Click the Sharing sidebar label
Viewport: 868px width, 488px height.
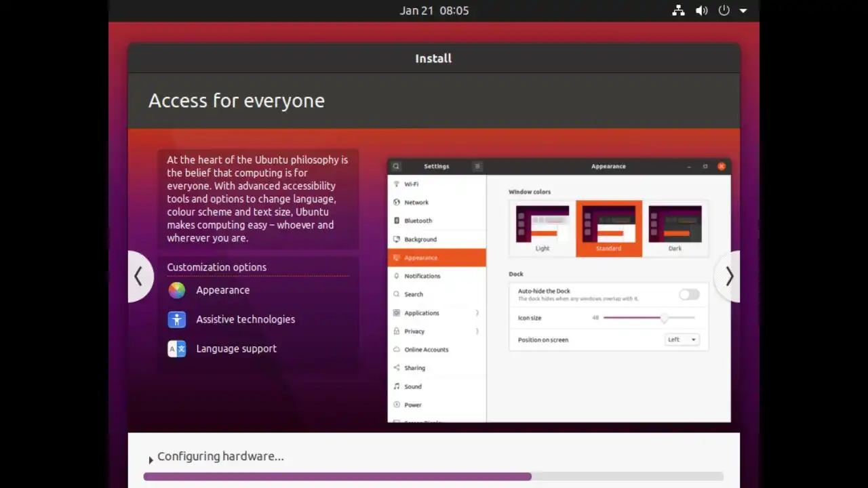pos(415,368)
